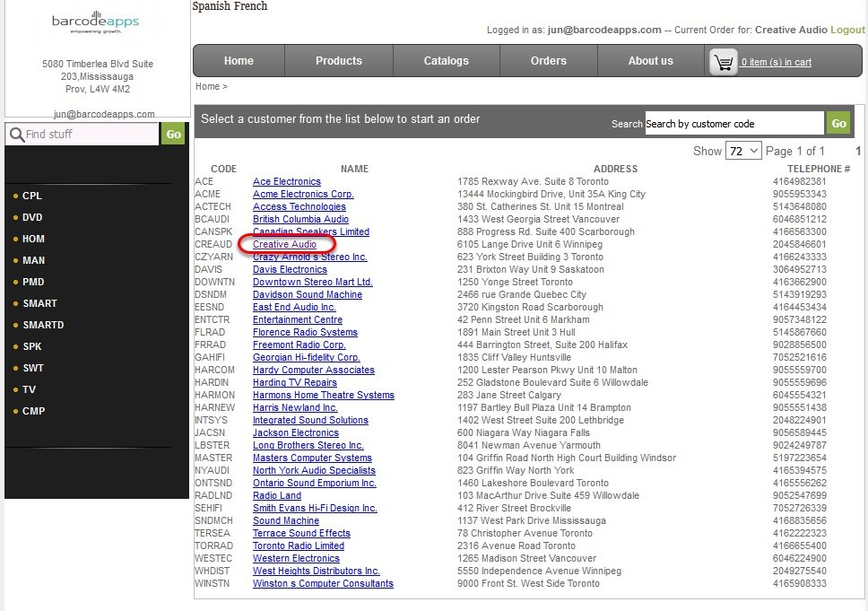
Task: Select the PMD category in sidebar
Action: tap(33, 282)
